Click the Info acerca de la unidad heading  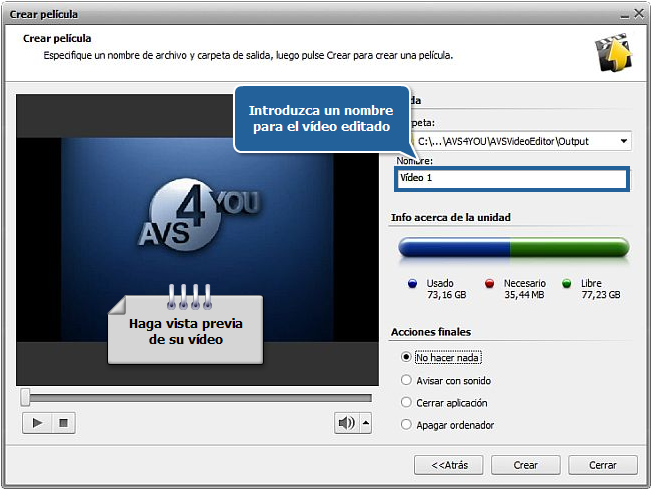451,218
